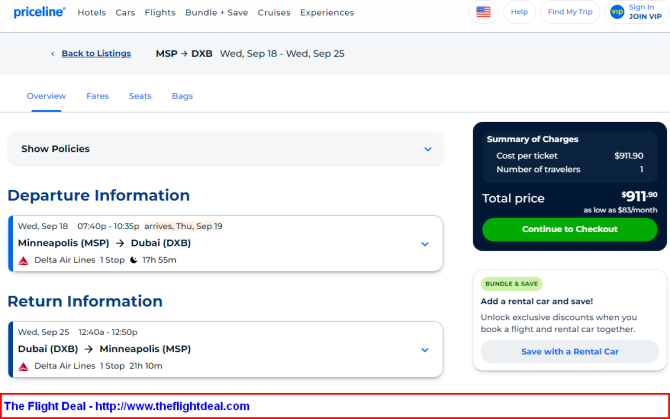Image resolution: width=670 pixels, height=419 pixels.
Task: Click 'Number of travelers' line
Action: tap(570, 170)
